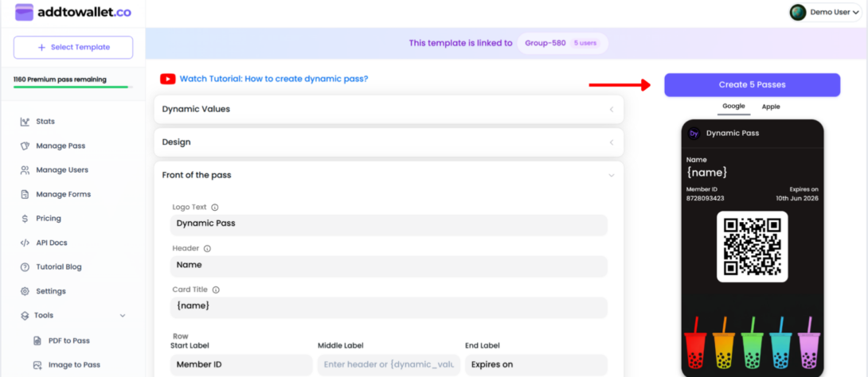Click the Settings gear icon
The height and width of the screenshot is (377, 868).
click(x=25, y=291)
